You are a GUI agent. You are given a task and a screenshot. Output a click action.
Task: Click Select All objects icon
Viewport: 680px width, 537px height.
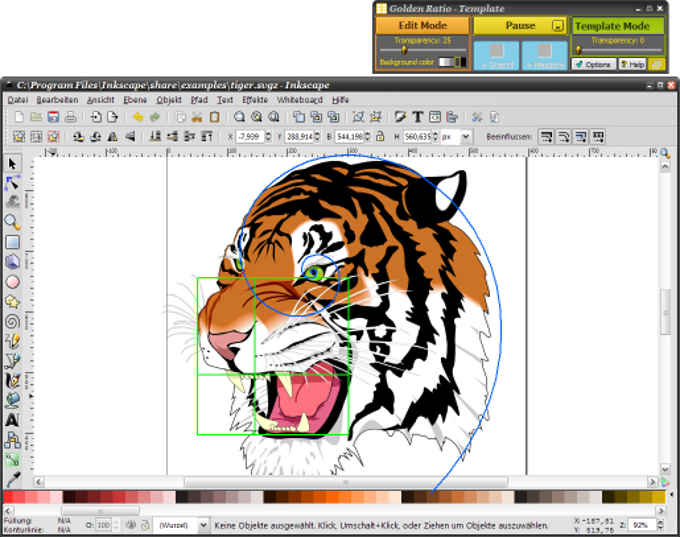[19, 137]
